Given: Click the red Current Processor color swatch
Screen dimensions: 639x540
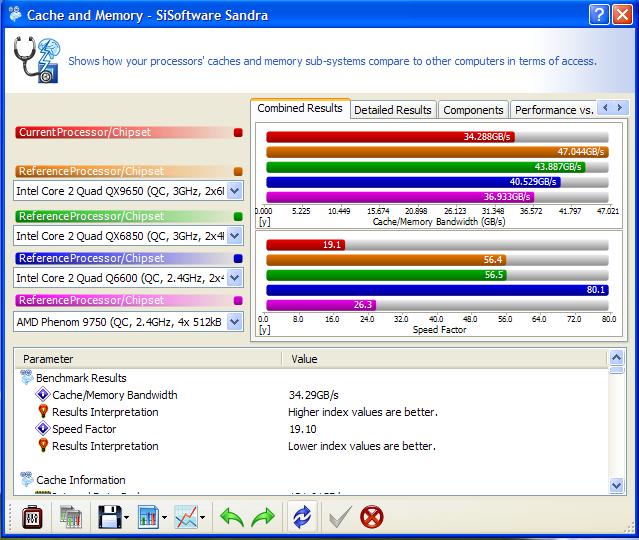Looking at the screenshot, I should point(238,132).
